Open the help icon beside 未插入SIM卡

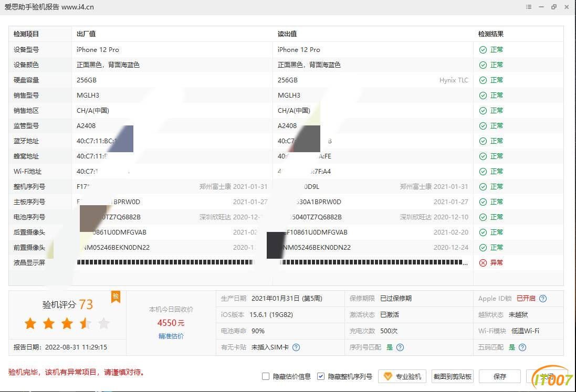(296, 347)
